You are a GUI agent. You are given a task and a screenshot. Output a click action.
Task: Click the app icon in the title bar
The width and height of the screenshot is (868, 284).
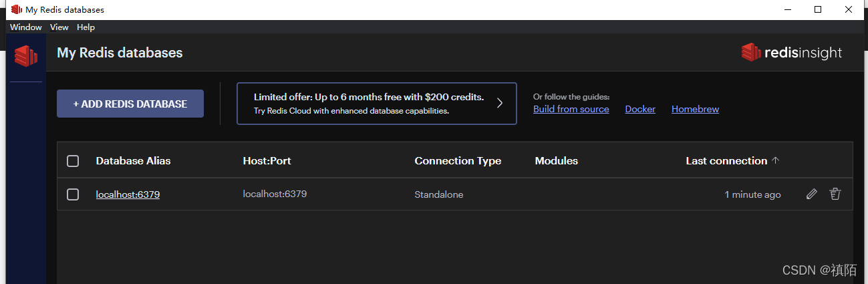click(x=16, y=10)
